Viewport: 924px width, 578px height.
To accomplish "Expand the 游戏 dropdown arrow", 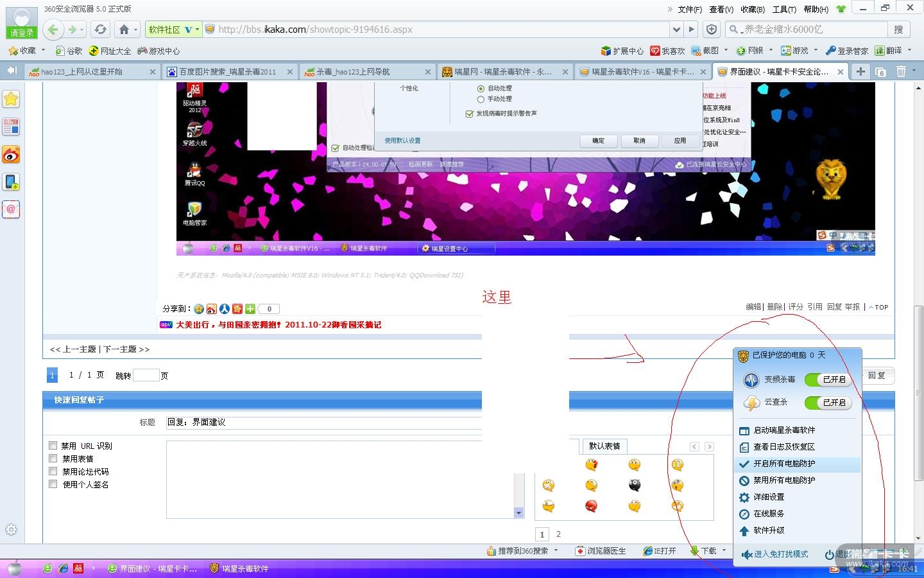I will click(x=816, y=50).
